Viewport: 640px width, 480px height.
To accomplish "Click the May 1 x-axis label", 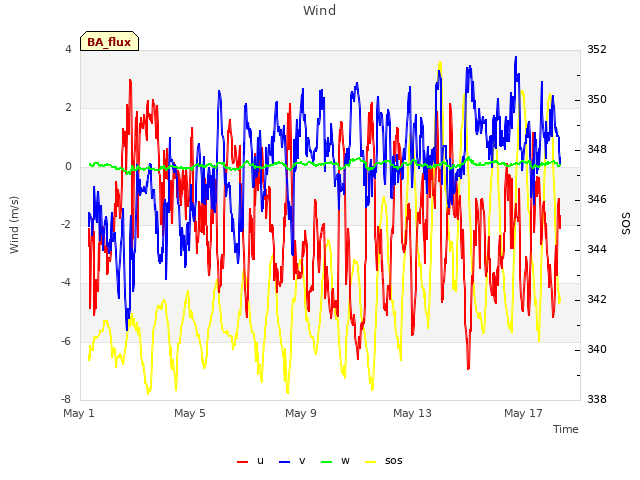I will click(x=79, y=413).
